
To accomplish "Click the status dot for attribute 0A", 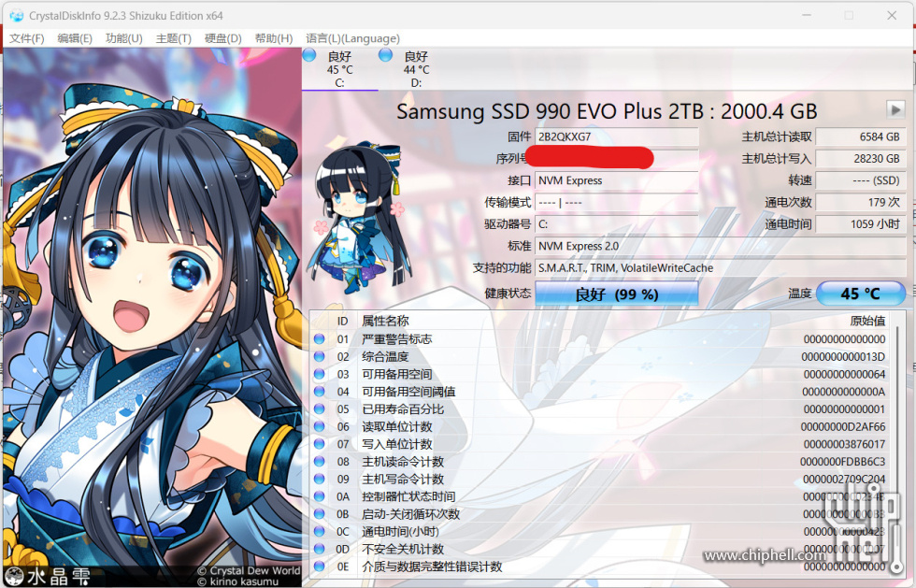I will pyautogui.click(x=319, y=496).
